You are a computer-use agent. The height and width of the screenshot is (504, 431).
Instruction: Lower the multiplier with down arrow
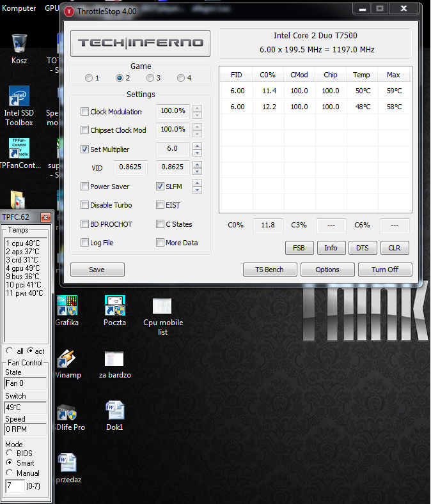point(198,153)
